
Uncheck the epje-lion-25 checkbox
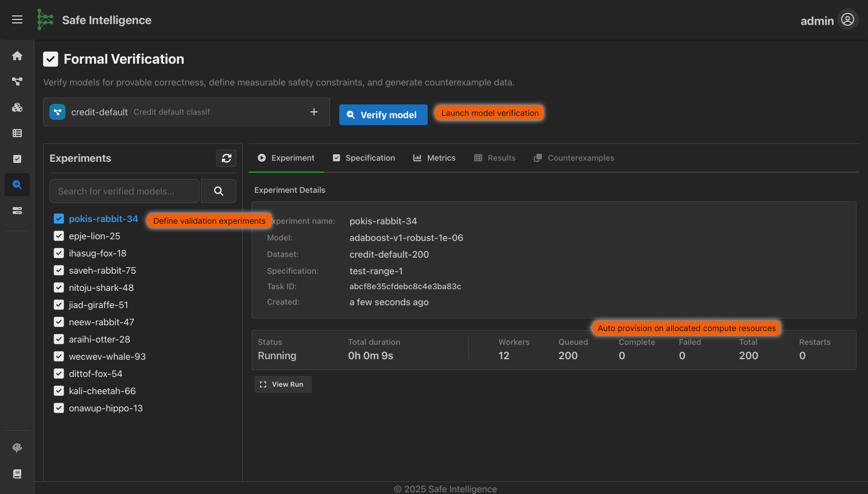59,236
